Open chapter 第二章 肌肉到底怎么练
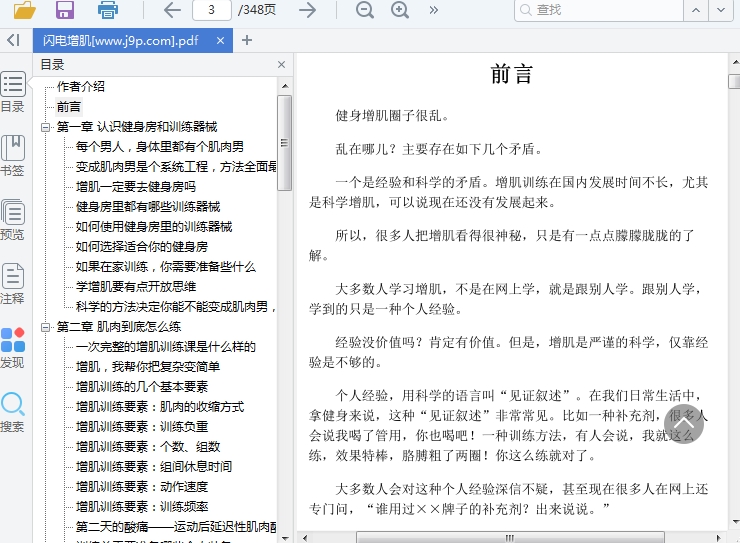Image resolution: width=740 pixels, height=543 pixels. pyautogui.click(x=118, y=327)
